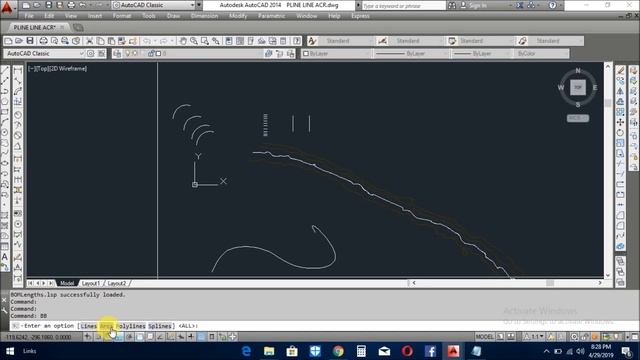Click the binoculars search icon
Screen dimensions: 640x360
pyautogui.click(x=452, y=5)
